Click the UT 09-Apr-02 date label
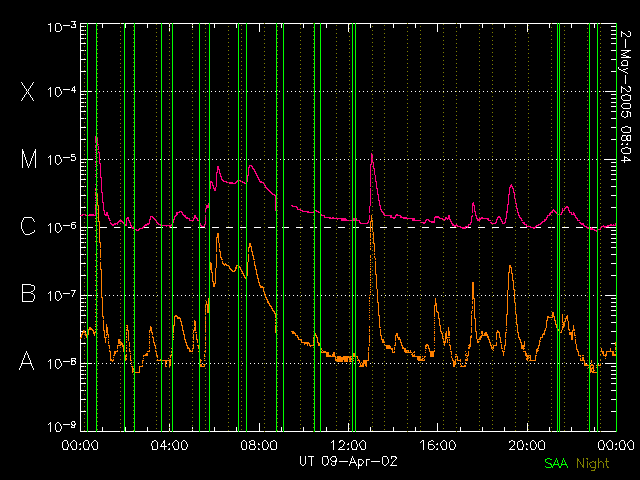This screenshot has height=480, width=640. point(348,461)
